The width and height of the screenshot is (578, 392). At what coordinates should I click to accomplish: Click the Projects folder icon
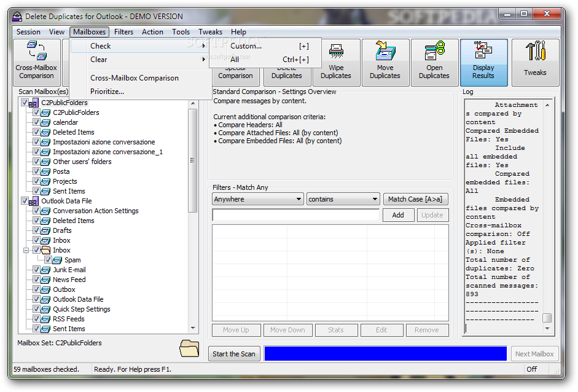pos(45,181)
